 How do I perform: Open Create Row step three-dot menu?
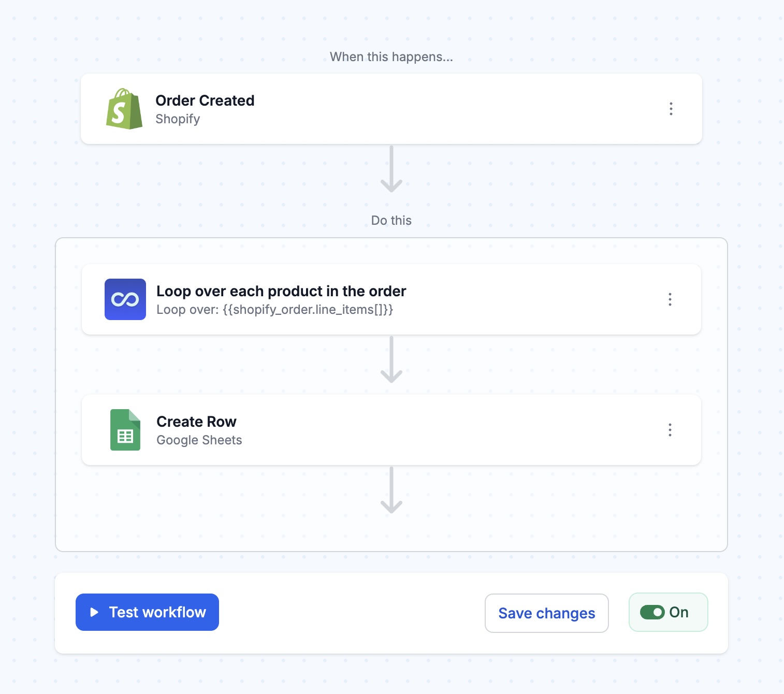[670, 430]
